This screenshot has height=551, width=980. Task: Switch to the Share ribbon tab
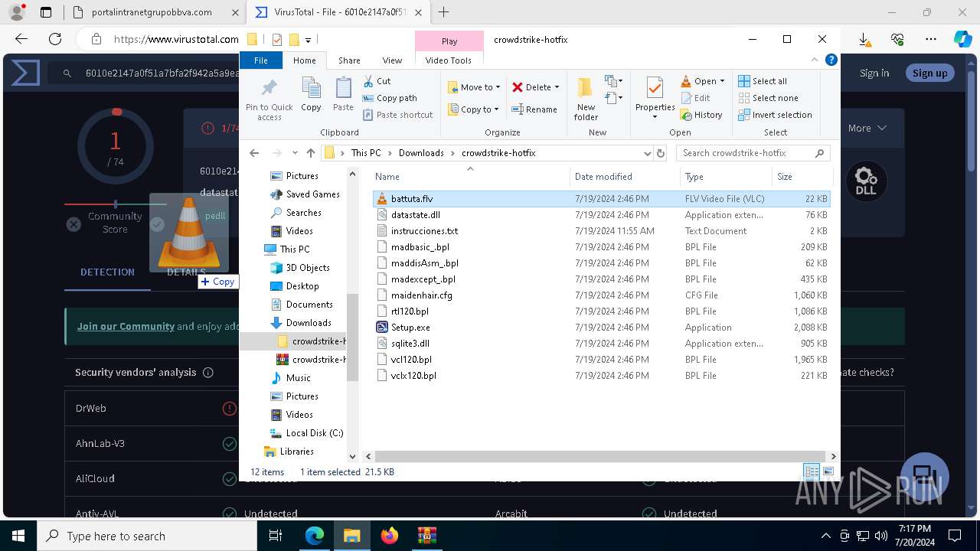pyautogui.click(x=349, y=60)
